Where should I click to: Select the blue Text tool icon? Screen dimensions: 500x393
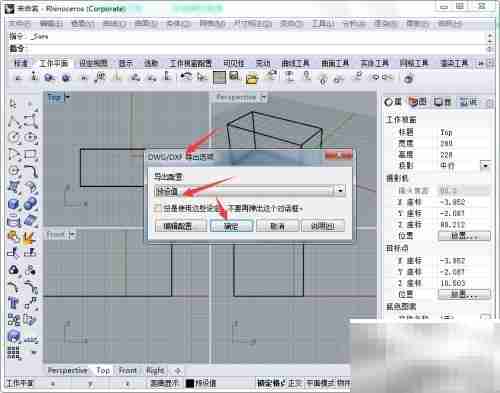pos(14,303)
